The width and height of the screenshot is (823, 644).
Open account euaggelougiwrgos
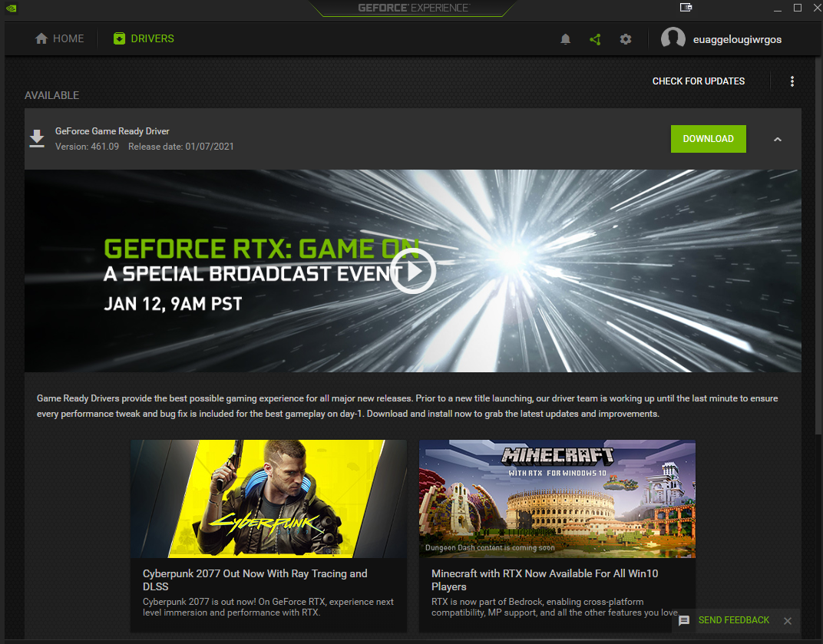coord(737,39)
